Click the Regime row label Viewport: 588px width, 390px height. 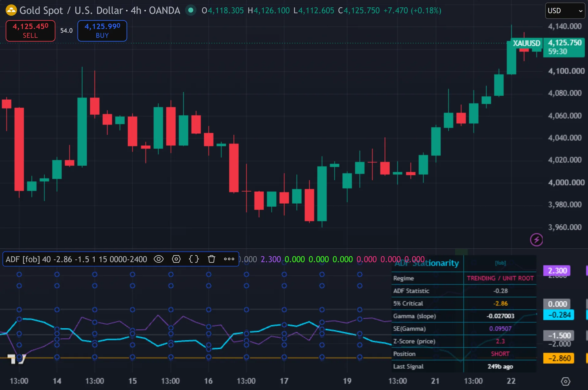pyautogui.click(x=403, y=278)
